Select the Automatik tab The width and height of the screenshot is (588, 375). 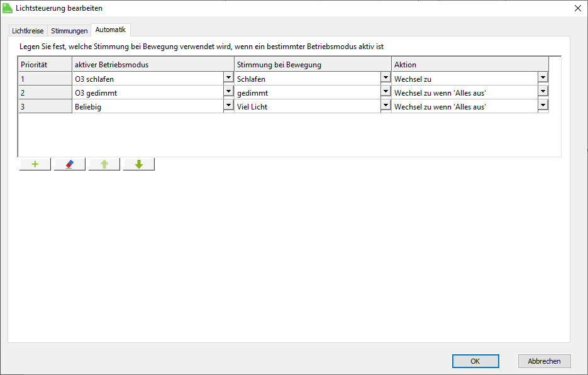tap(111, 30)
